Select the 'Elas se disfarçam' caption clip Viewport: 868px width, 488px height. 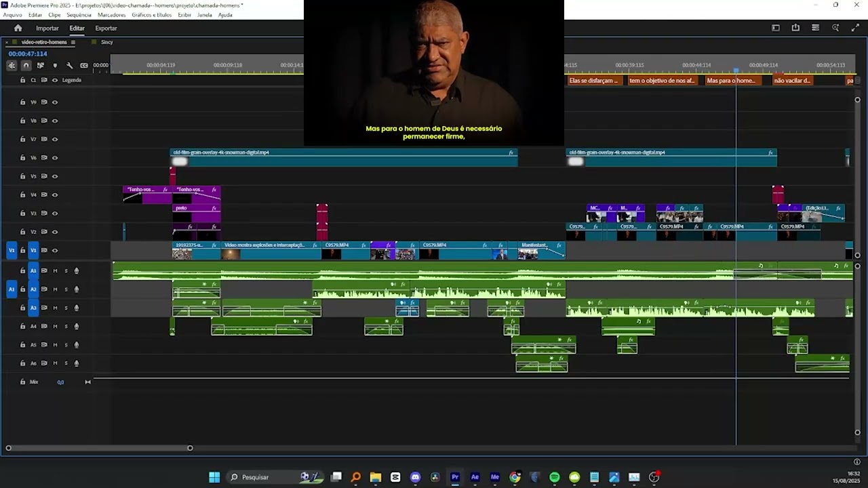(595, 81)
